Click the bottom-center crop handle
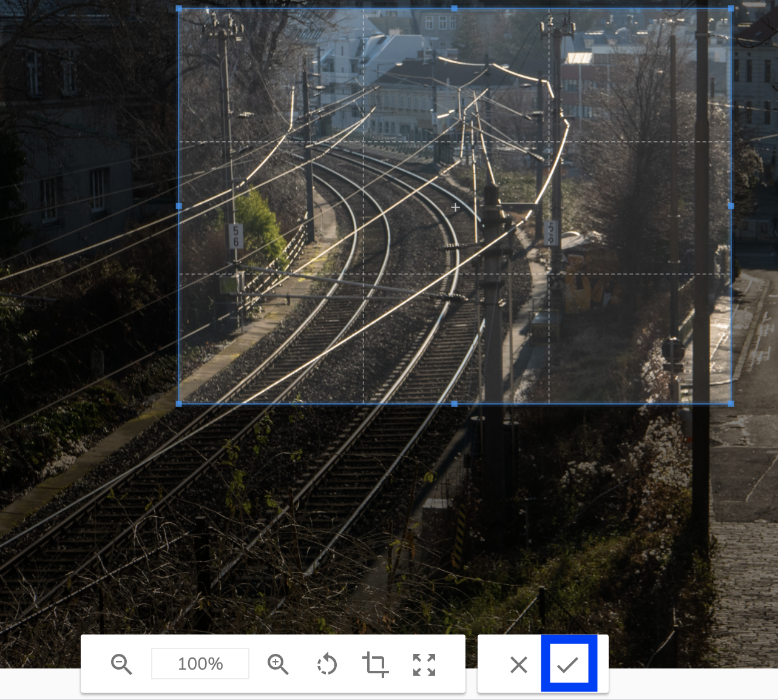The image size is (778, 700). [455, 404]
